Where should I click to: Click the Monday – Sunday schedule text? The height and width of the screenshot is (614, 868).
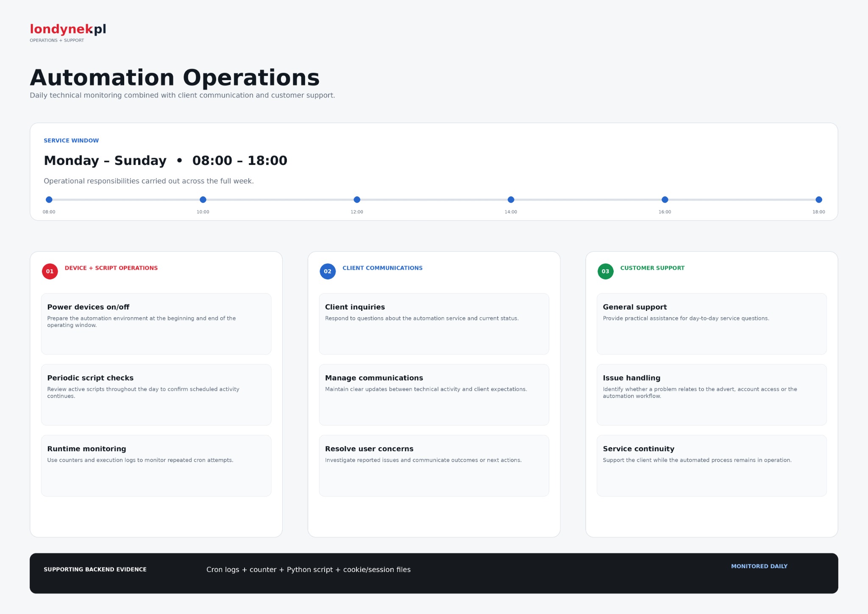(x=166, y=160)
